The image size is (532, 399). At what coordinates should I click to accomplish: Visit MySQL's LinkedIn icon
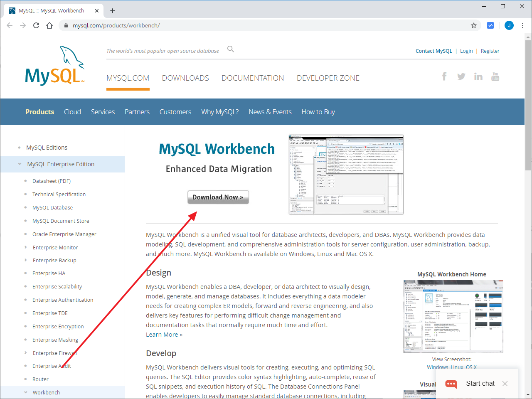click(478, 76)
